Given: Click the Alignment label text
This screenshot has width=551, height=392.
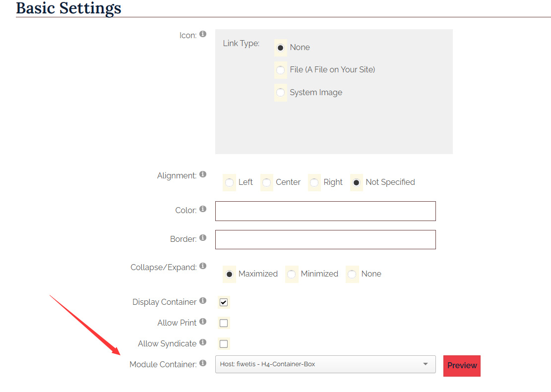Looking at the screenshot, I should tap(177, 175).
